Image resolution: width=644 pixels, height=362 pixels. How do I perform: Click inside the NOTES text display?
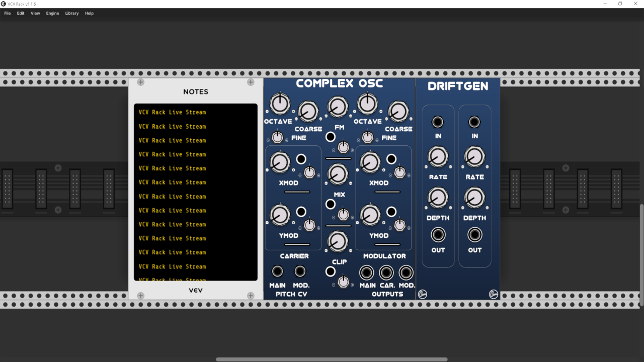(196, 192)
